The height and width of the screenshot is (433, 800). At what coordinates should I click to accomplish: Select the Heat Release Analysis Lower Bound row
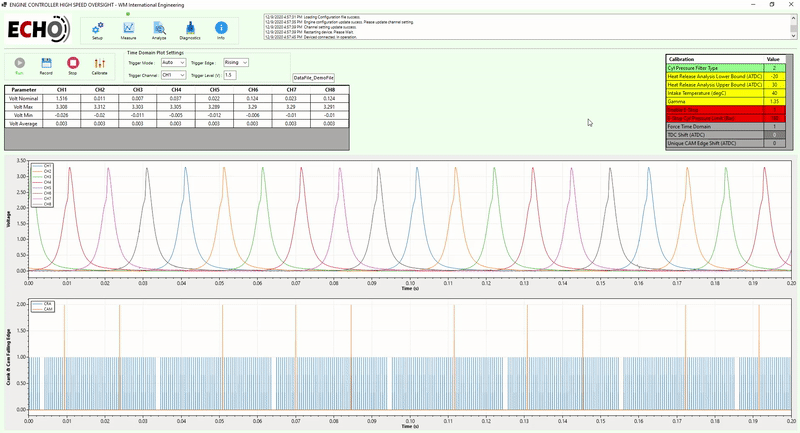point(726,77)
